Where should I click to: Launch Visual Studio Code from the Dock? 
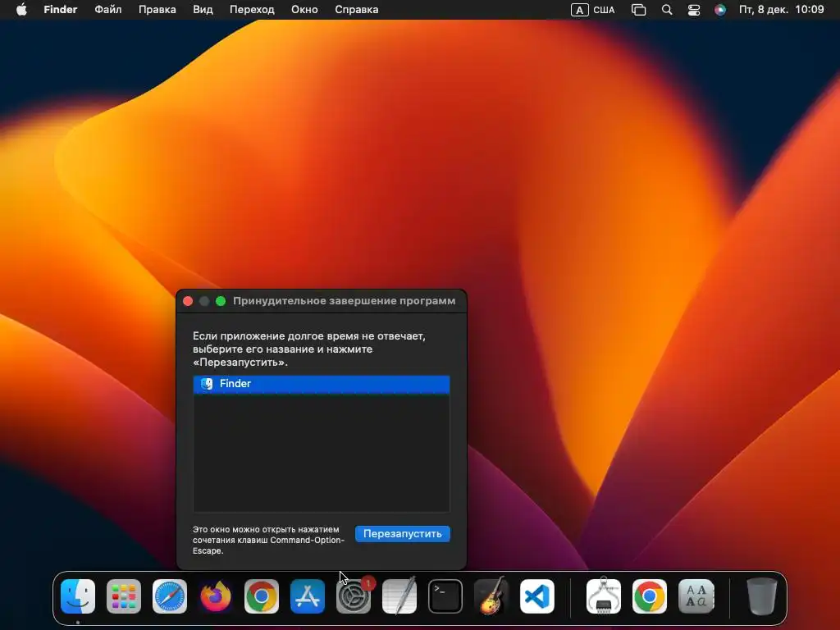point(537,596)
